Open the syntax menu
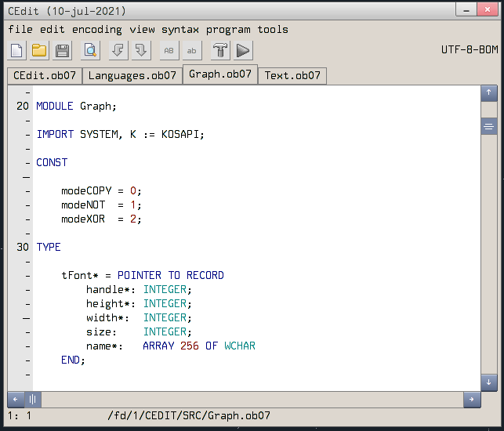The width and height of the screenshot is (504, 431). 180,30
